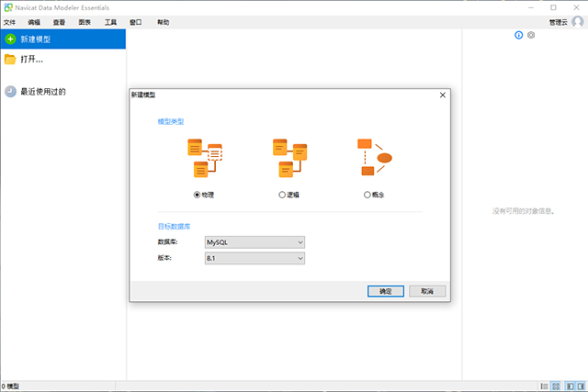Open the 工具 (Tools) menu
The image size is (588, 392).
click(111, 21)
